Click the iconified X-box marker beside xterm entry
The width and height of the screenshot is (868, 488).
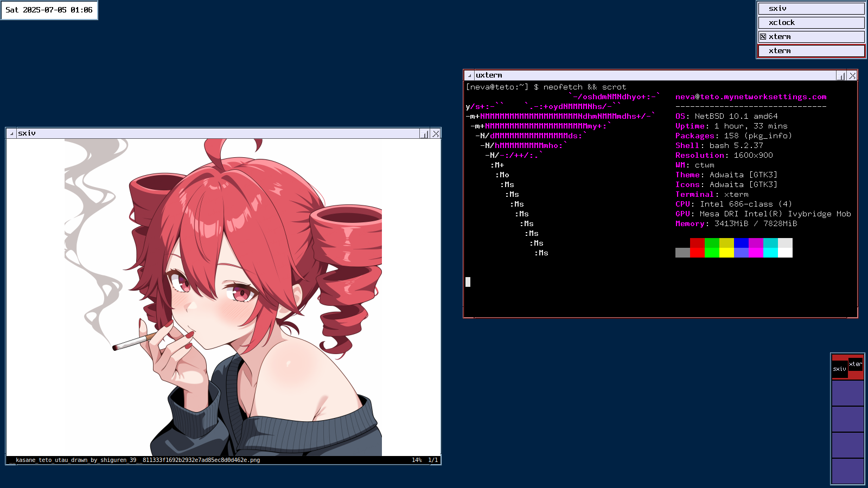click(x=763, y=37)
